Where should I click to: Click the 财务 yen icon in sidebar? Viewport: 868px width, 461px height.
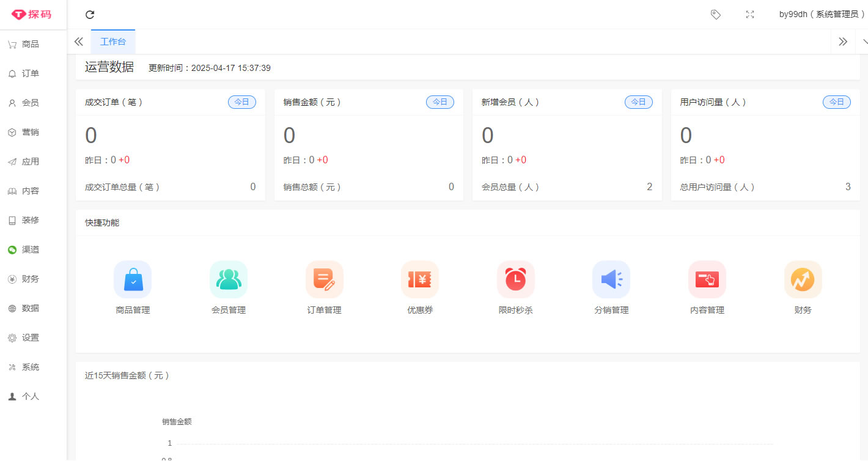click(x=12, y=279)
